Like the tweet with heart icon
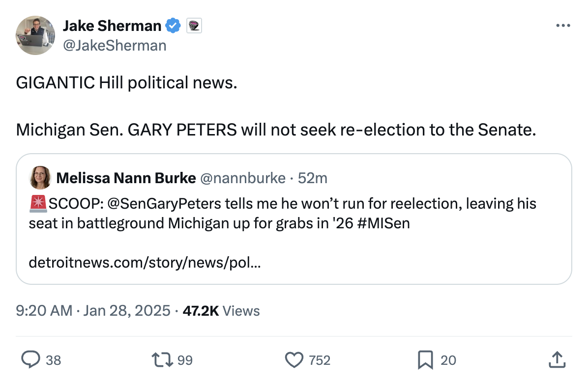 point(294,360)
